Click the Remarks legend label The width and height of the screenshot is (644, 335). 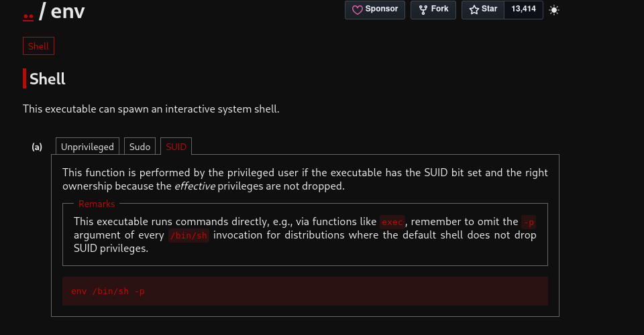[97, 204]
